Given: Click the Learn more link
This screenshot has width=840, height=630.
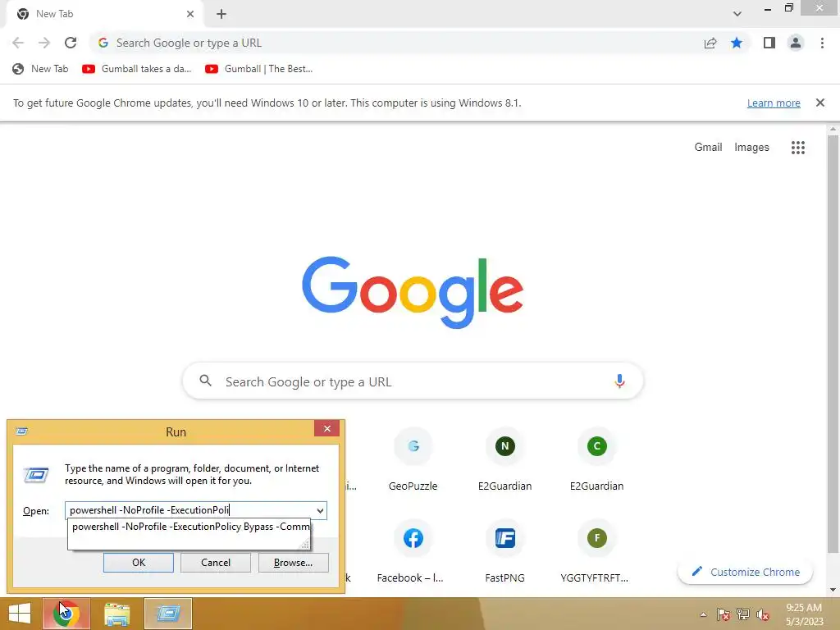Looking at the screenshot, I should point(774,103).
